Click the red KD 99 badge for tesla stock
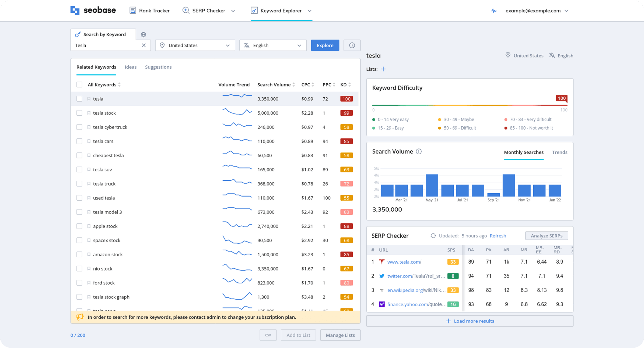 pos(346,113)
